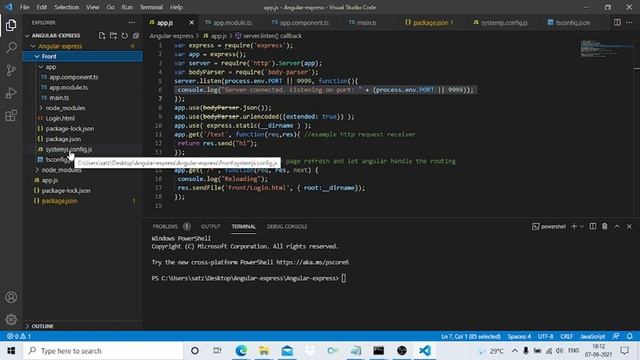This screenshot has height=360, width=640.
Task: Close the terminal panel
Action: tap(629, 226)
